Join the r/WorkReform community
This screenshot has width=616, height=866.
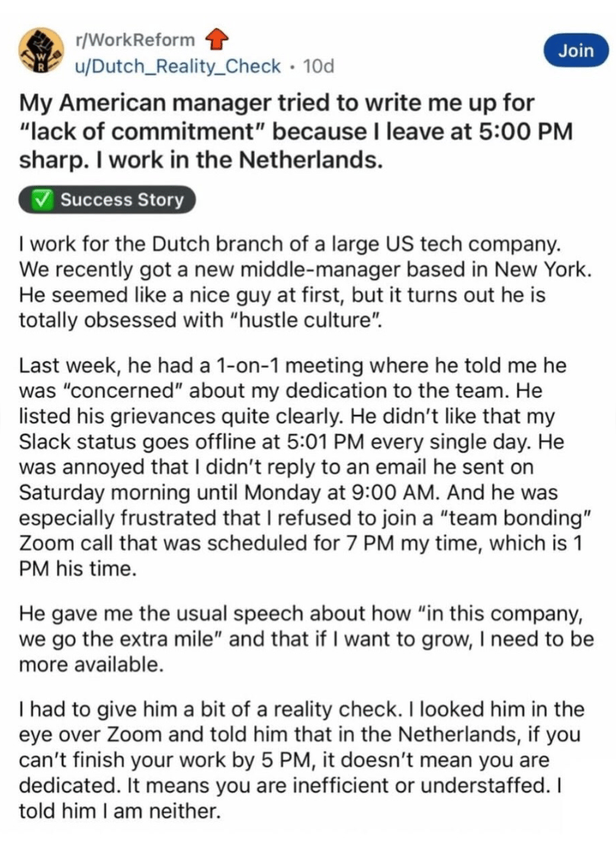576,51
